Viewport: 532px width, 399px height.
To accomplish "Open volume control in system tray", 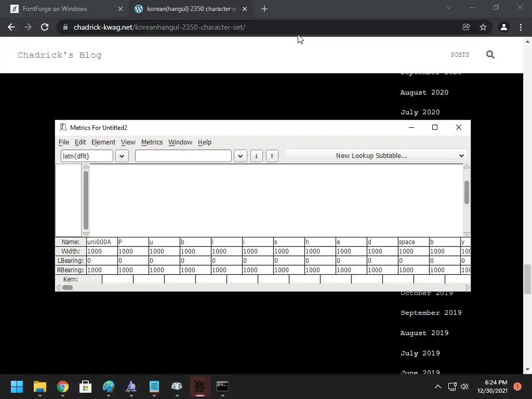I will pos(464,387).
